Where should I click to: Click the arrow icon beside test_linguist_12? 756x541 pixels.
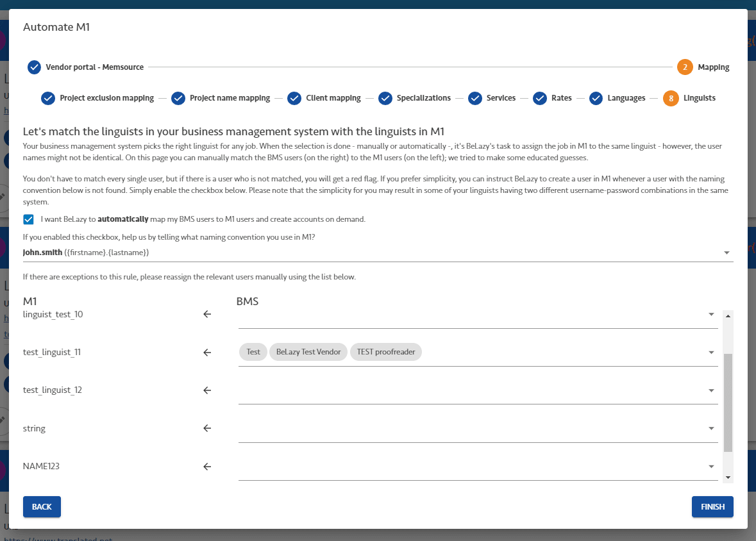tap(207, 390)
